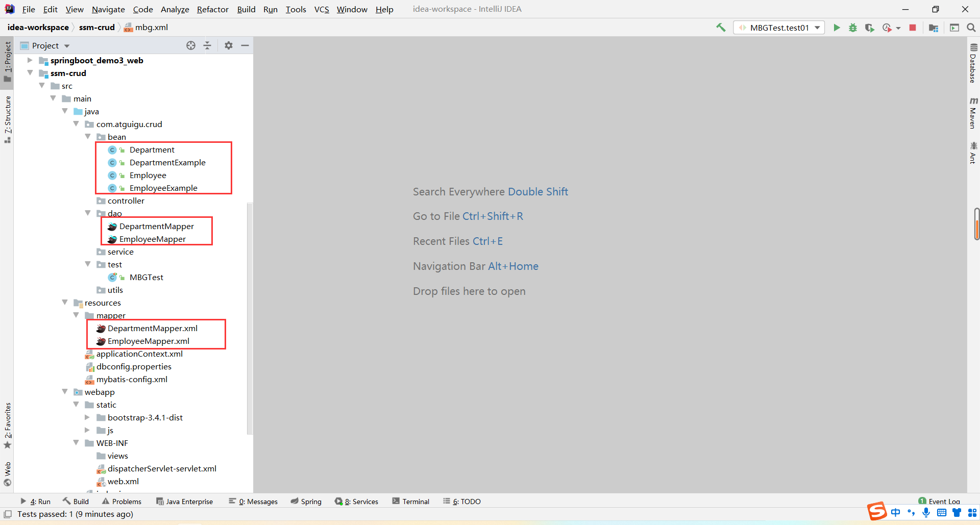Open the 0: Messages tool window
980x525 pixels.
click(253, 502)
